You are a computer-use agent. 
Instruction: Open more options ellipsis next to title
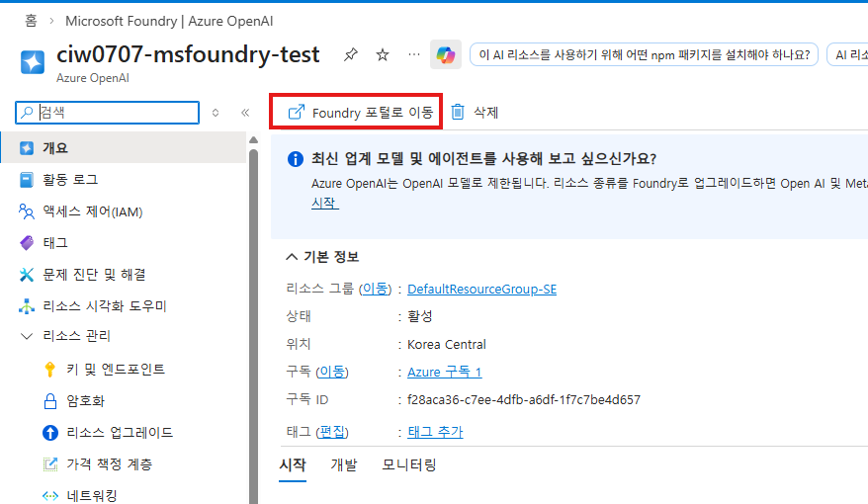point(414,55)
